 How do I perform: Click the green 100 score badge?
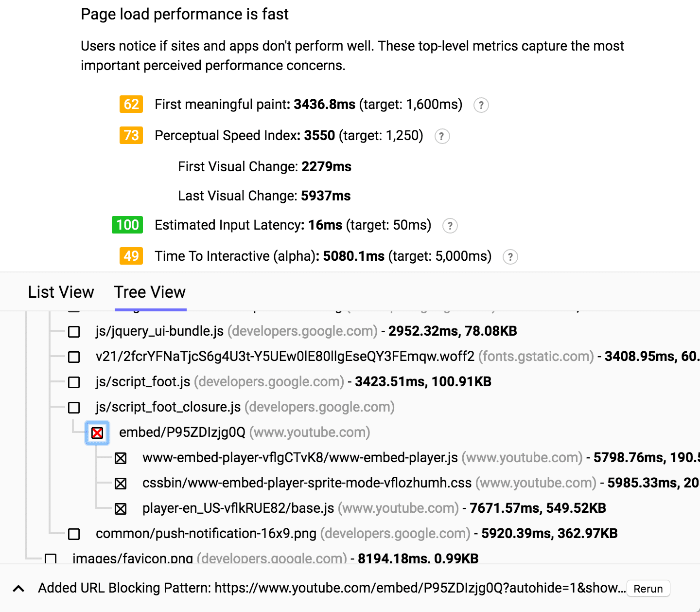(127, 225)
